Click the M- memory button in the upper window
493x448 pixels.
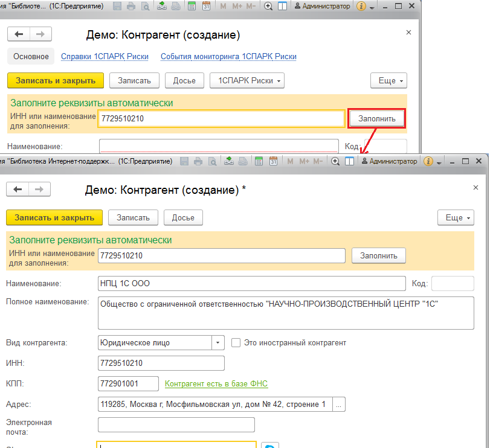(251, 6)
